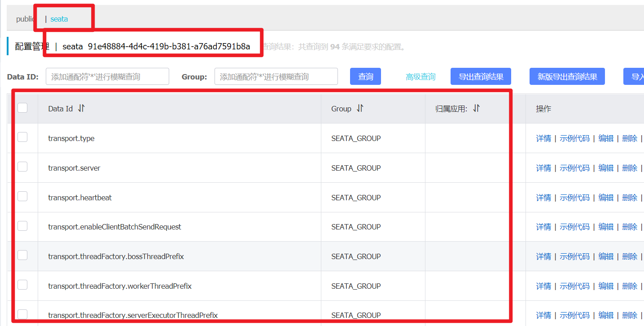
Task: Click the 操作 column header
Action: pos(543,109)
